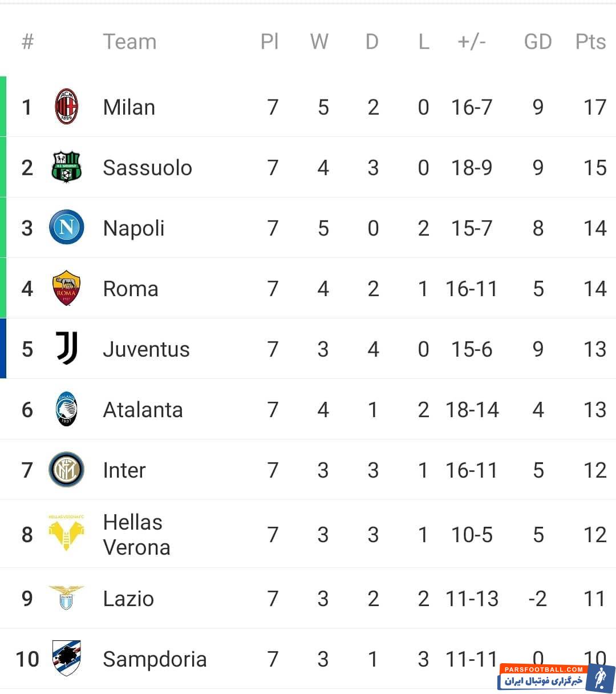Screen dimensions: 616x694
Task: Click the AC Milan club crest
Action: tap(67, 107)
